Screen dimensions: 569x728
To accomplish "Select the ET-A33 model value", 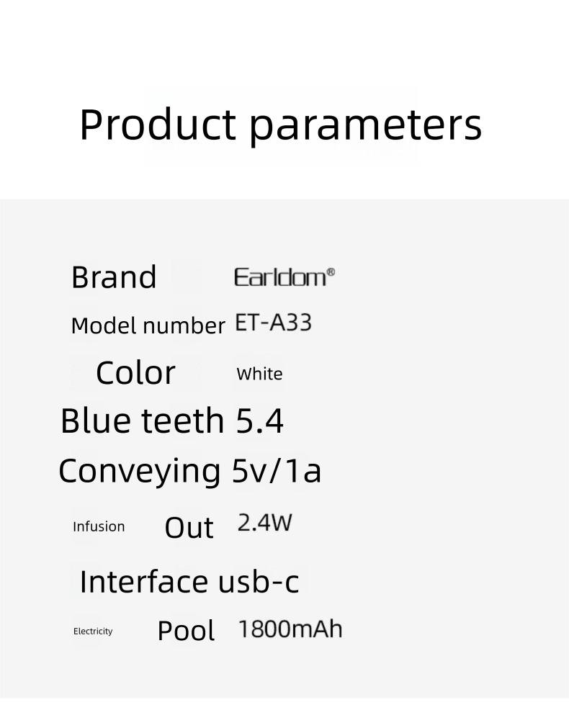I will tap(274, 323).
